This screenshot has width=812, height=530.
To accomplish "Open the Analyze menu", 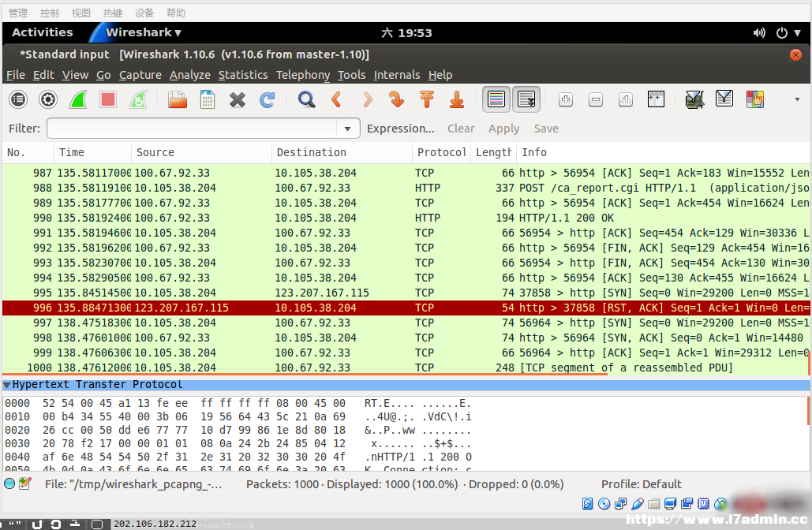I will click(x=190, y=75).
